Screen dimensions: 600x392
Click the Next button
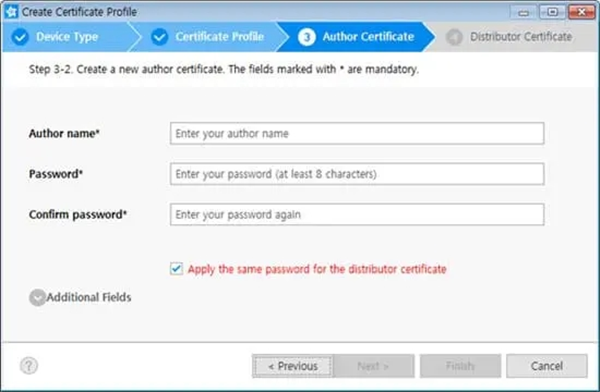pos(373,366)
